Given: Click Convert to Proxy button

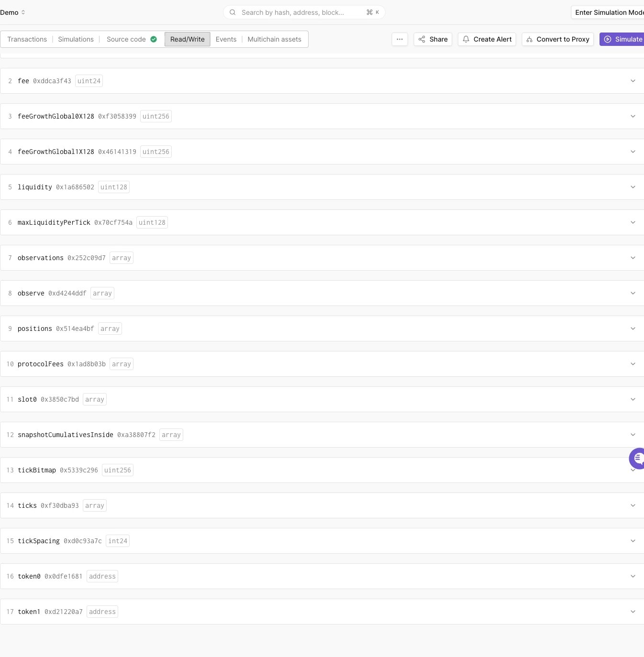Looking at the screenshot, I should (558, 39).
